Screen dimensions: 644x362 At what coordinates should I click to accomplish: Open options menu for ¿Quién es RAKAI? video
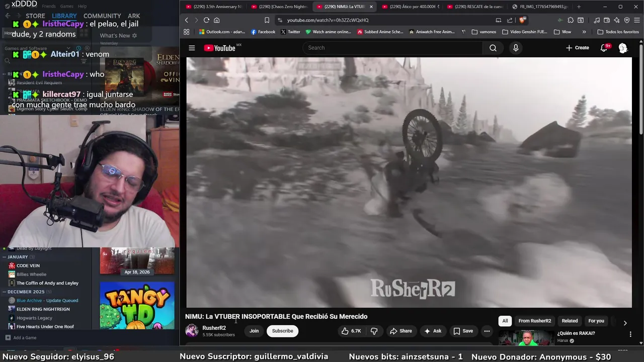[630, 334]
